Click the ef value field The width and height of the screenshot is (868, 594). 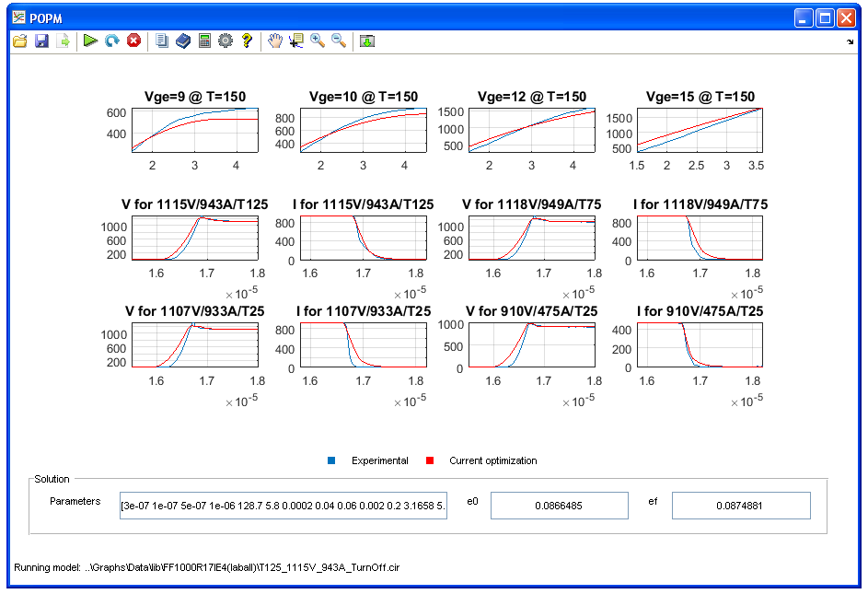pos(741,506)
